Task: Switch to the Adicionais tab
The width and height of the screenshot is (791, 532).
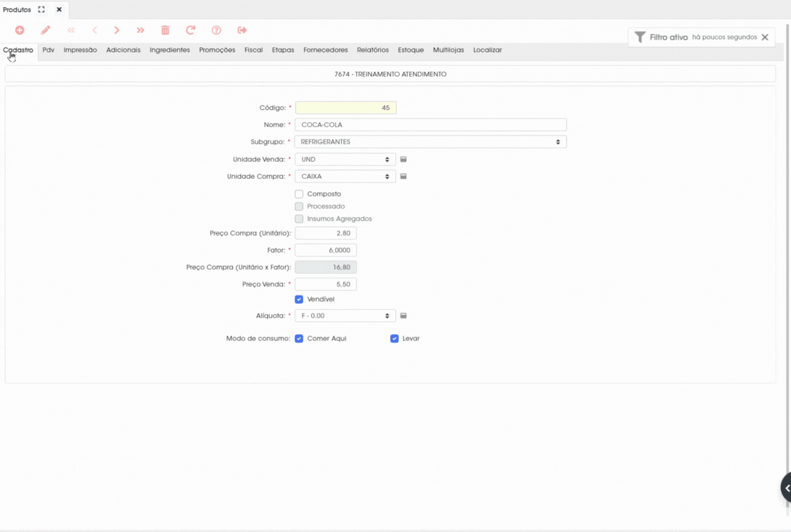Action: pyautogui.click(x=123, y=50)
